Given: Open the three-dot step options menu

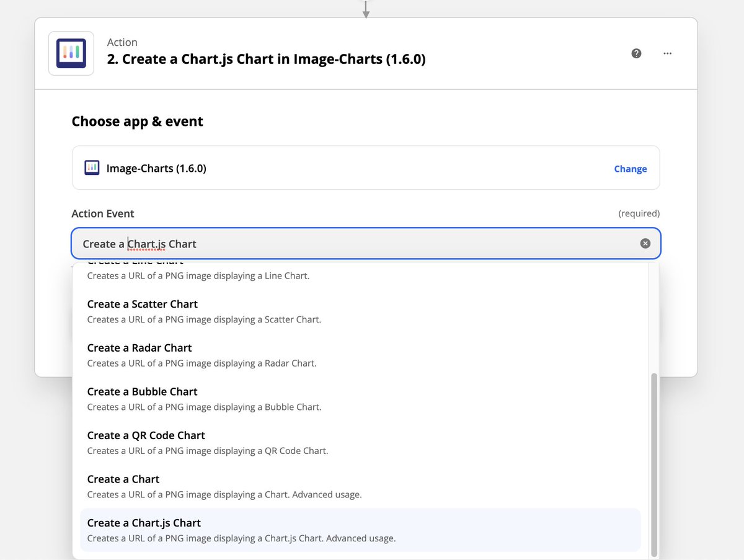Looking at the screenshot, I should pos(668,53).
